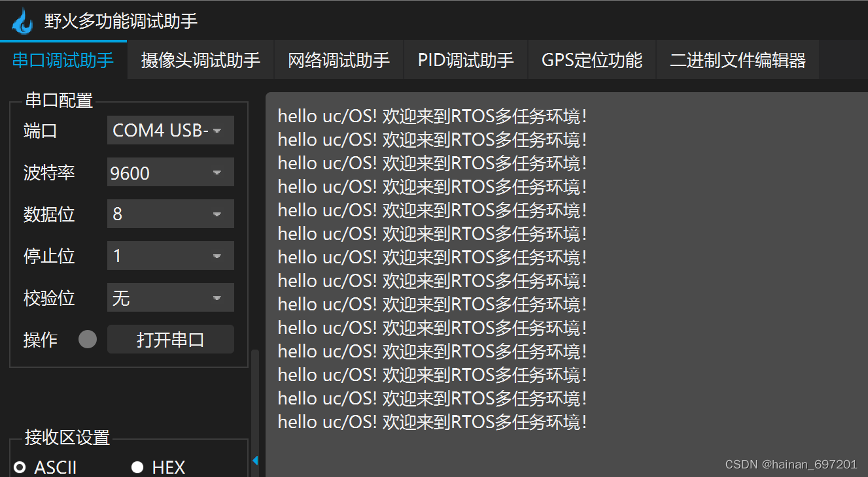Collapse side panel with blue arrow
Viewport: 868px width, 477px height.
[x=255, y=461]
